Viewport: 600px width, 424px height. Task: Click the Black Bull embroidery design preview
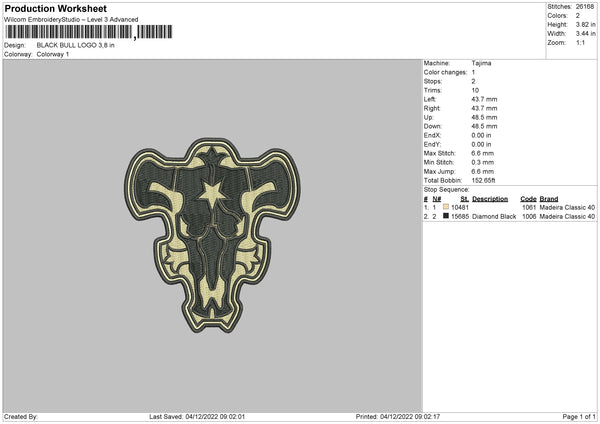pos(212,235)
